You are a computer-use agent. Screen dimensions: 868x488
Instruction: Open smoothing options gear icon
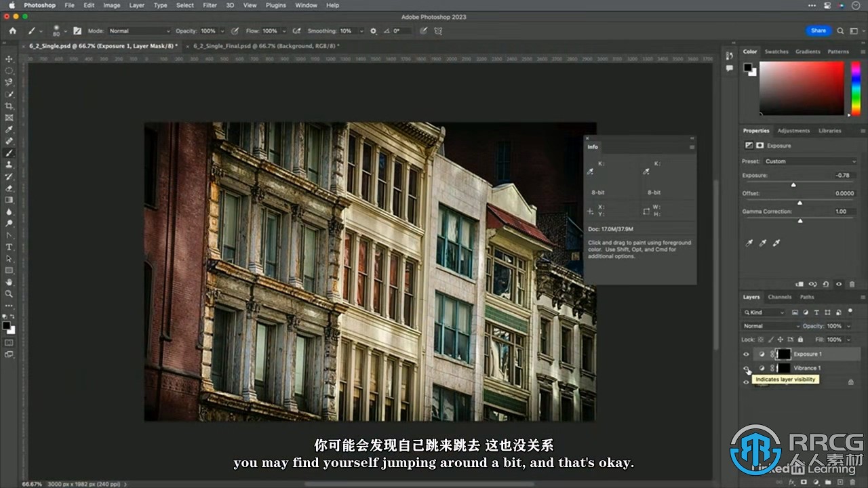tap(373, 30)
